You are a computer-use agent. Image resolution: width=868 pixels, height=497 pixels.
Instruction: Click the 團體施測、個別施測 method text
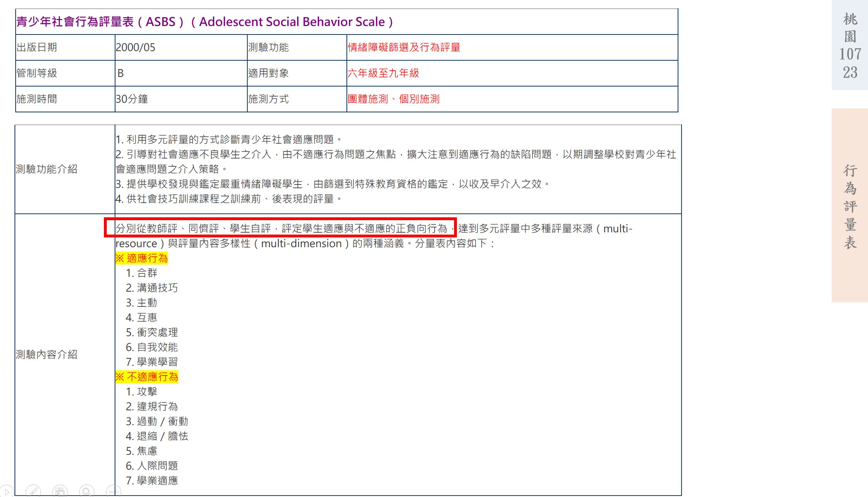393,99
